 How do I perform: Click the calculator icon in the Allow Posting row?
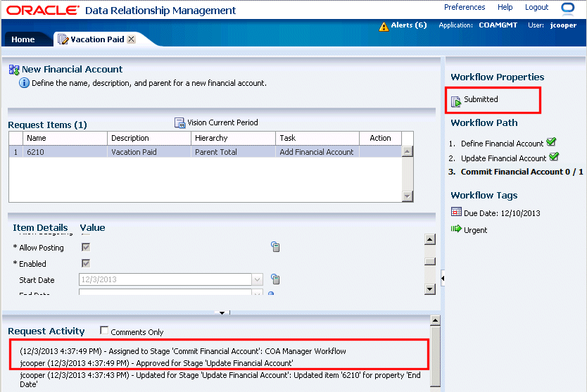pos(275,247)
